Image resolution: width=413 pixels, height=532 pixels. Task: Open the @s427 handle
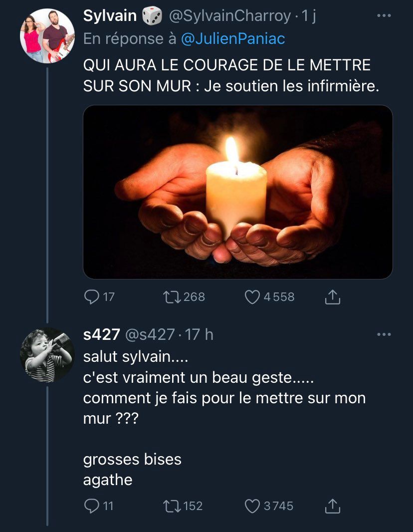click(150, 334)
